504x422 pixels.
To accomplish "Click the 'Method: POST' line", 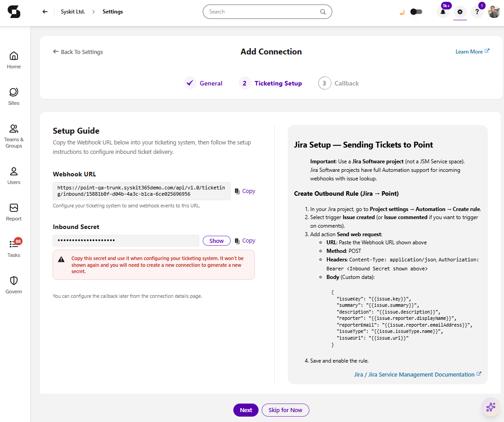I will [x=343, y=251].
